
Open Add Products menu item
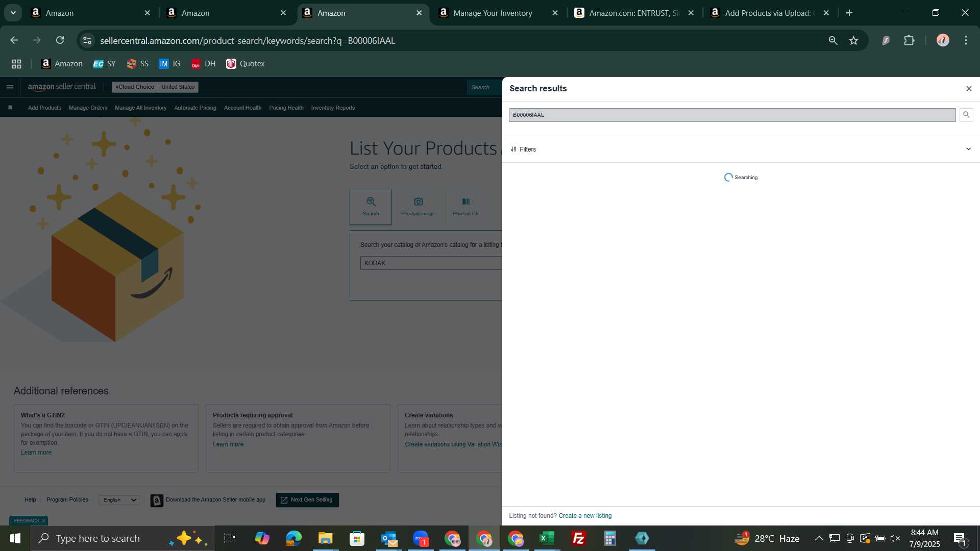click(44, 108)
